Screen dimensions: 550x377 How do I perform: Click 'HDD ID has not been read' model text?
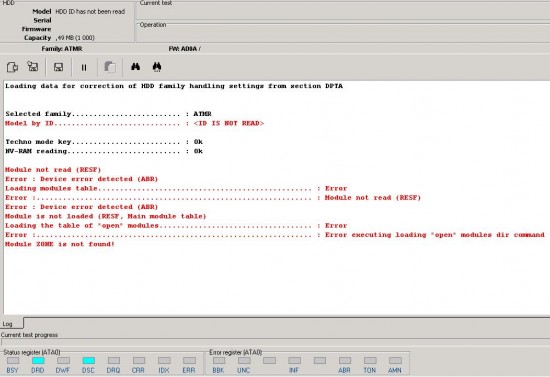[90, 12]
